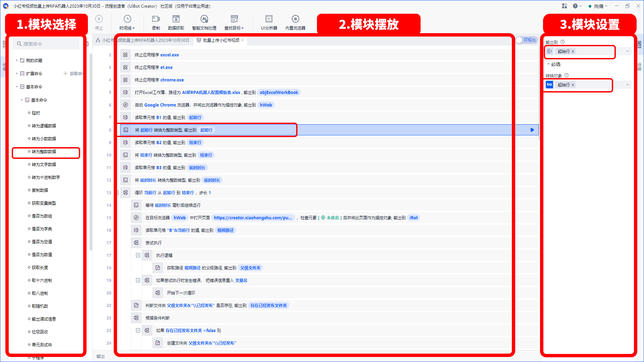644x362 pixels.
Task: Select the 输出调试信息 command
Action: click(x=44, y=319)
